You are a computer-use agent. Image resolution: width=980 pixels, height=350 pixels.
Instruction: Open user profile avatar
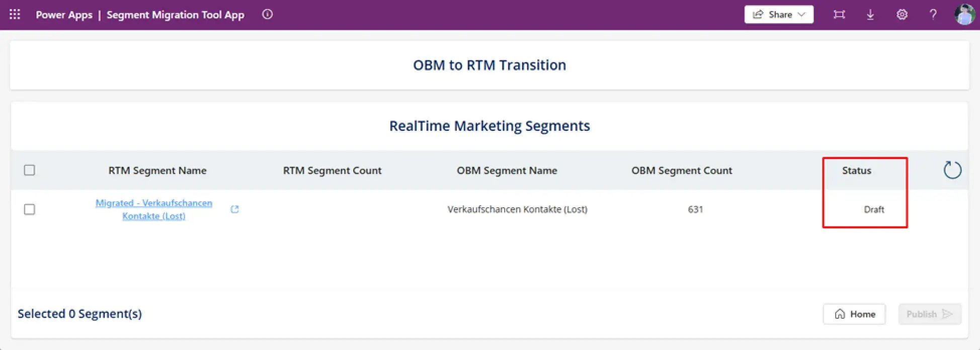(x=965, y=15)
